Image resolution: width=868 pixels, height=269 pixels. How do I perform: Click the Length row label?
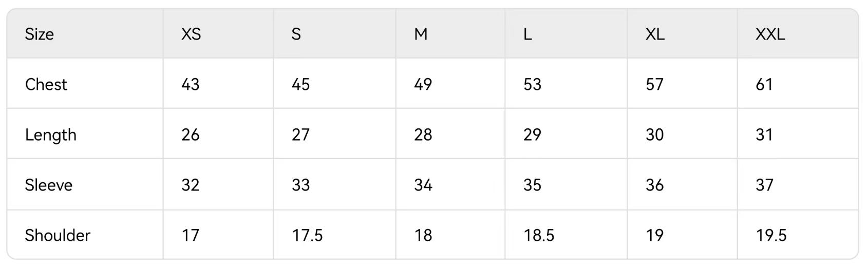tap(50, 134)
